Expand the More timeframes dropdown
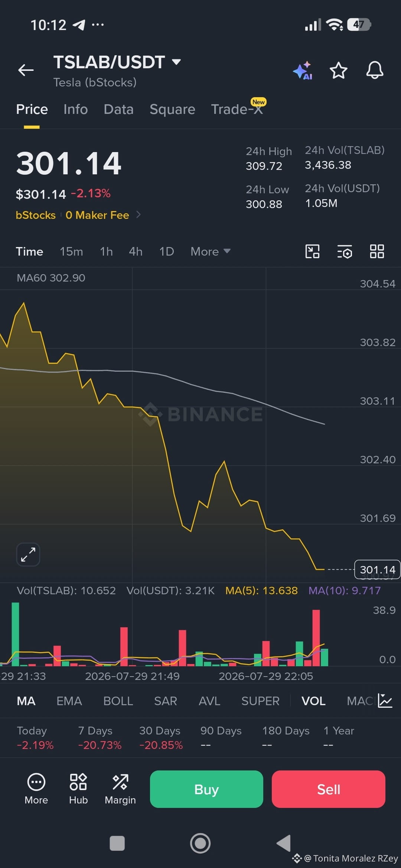401x868 pixels. (x=211, y=251)
